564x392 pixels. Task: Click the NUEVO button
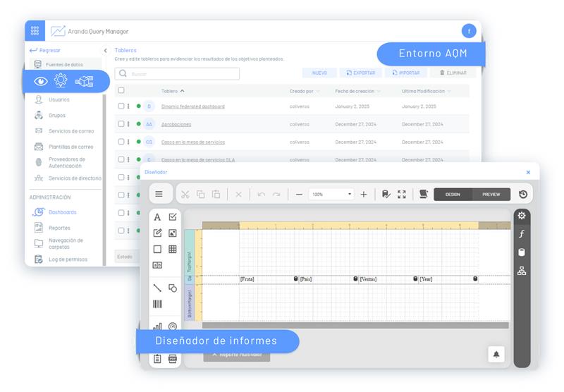[x=319, y=73]
